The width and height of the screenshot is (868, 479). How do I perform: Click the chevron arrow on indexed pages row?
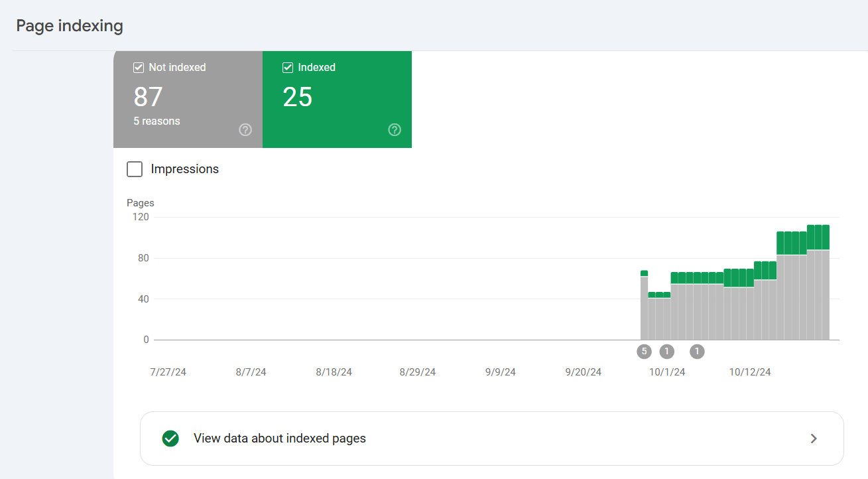(814, 439)
